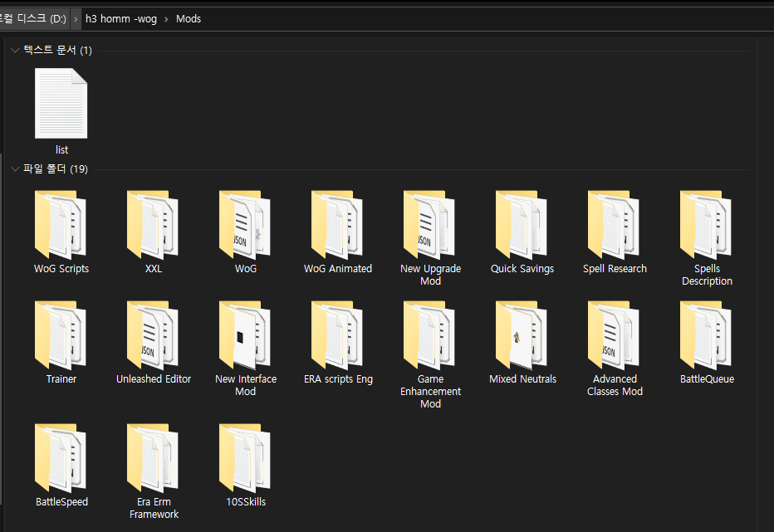Select the New Interface Mod folder icon

pyautogui.click(x=245, y=335)
